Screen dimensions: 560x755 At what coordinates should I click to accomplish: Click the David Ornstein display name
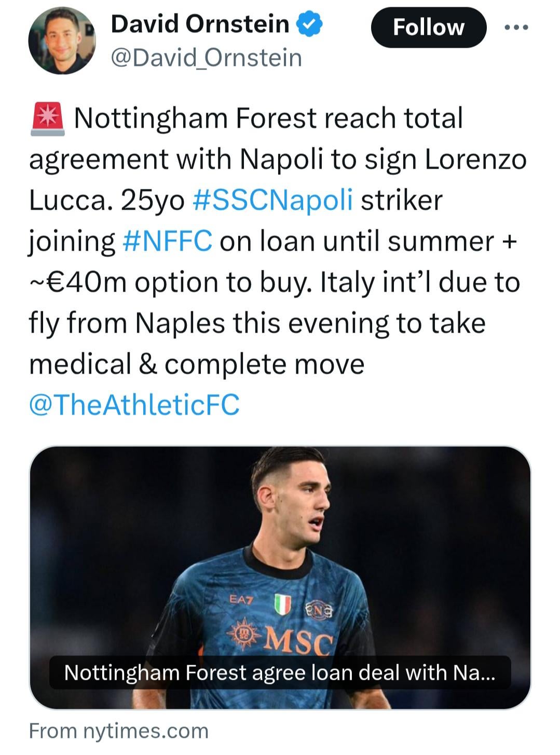(200, 24)
